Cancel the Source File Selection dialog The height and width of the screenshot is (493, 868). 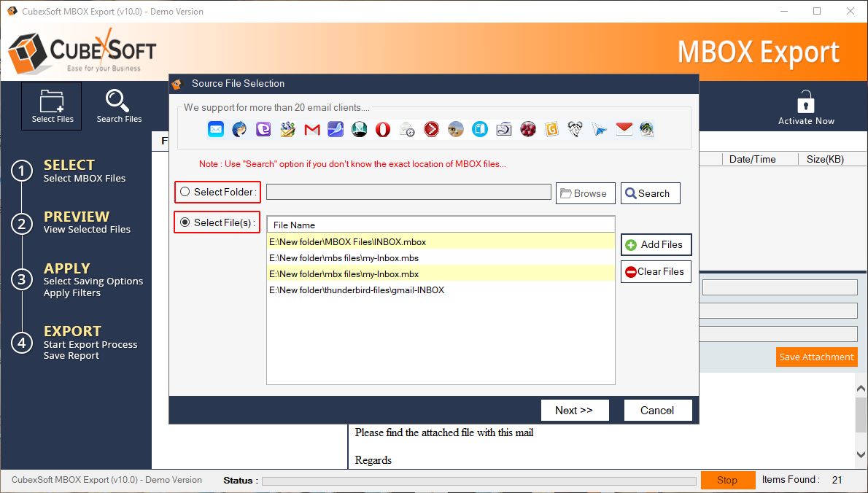point(657,411)
